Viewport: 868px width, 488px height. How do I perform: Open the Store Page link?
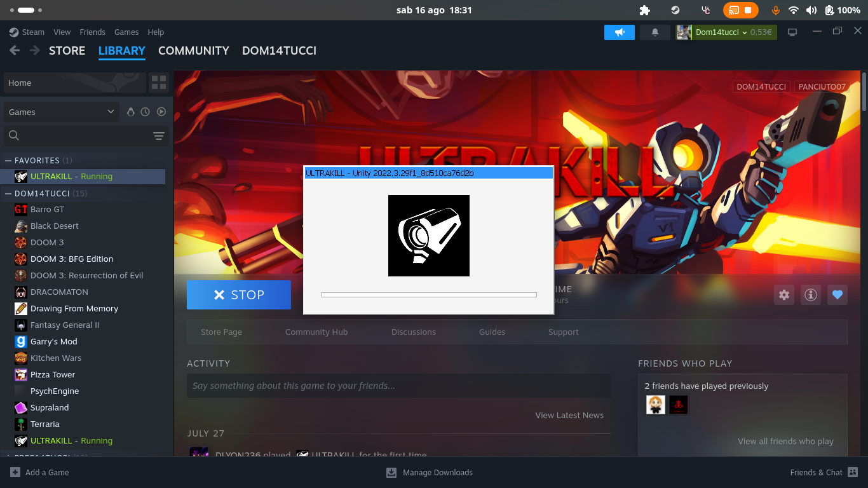[x=221, y=332]
